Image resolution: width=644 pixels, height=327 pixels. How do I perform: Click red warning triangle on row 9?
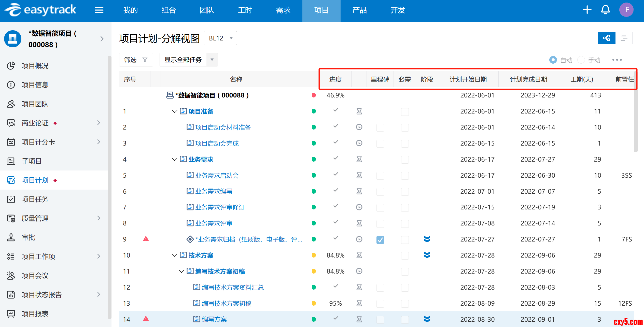click(146, 239)
